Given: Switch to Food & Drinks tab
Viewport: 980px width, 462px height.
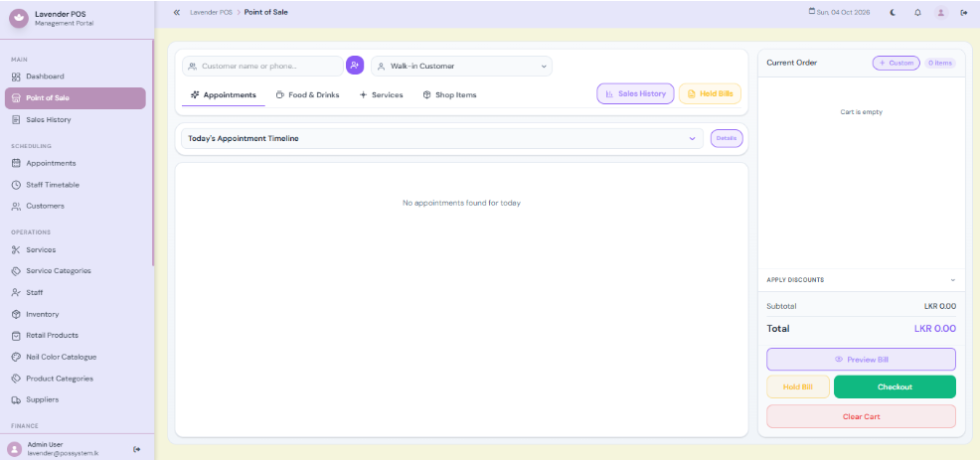Looking at the screenshot, I should point(307,95).
